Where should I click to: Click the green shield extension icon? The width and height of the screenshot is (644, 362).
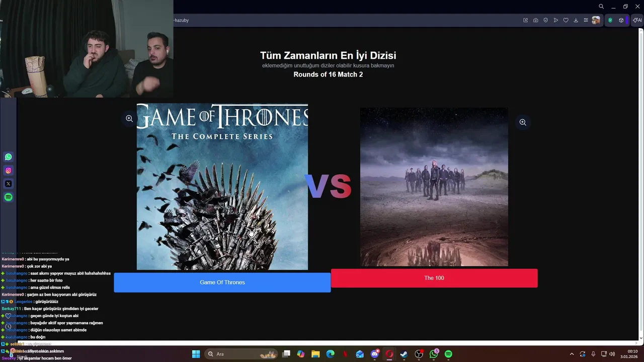(610, 20)
